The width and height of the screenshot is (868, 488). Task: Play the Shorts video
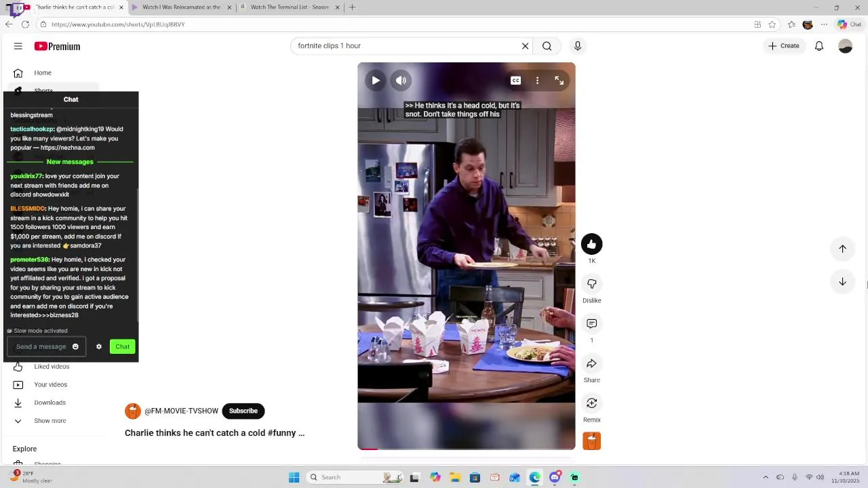(376, 81)
